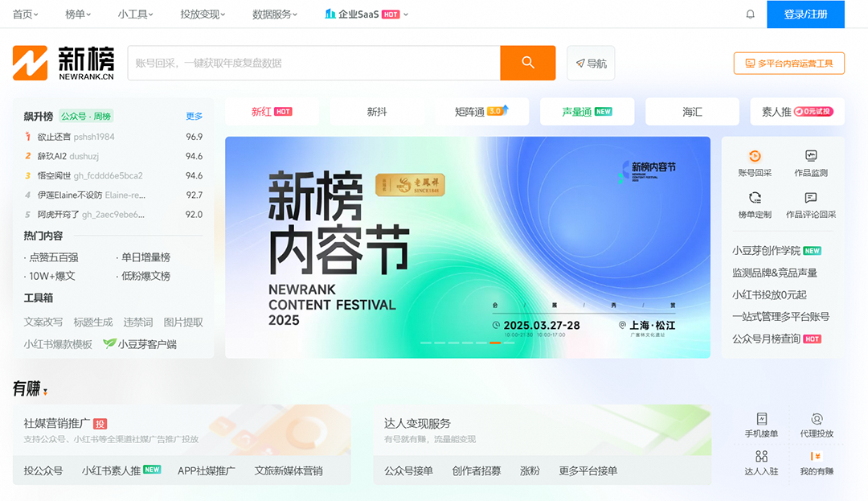Click the 监测品牌&竞品声量 link

click(x=775, y=273)
